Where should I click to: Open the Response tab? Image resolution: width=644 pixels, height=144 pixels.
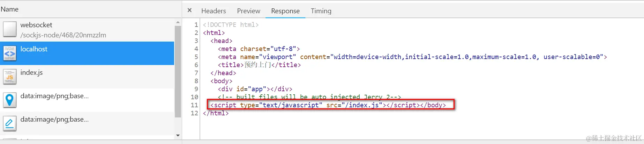coord(285,11)
